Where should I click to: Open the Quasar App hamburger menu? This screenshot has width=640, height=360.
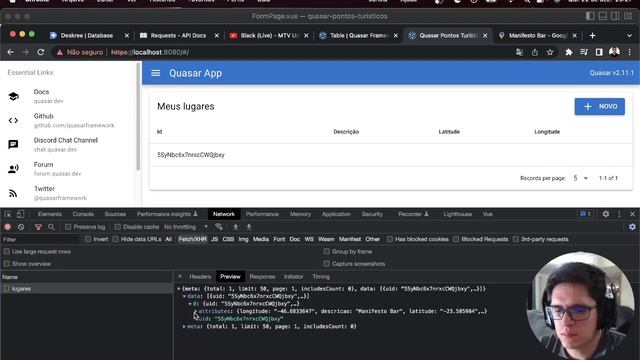156,73
